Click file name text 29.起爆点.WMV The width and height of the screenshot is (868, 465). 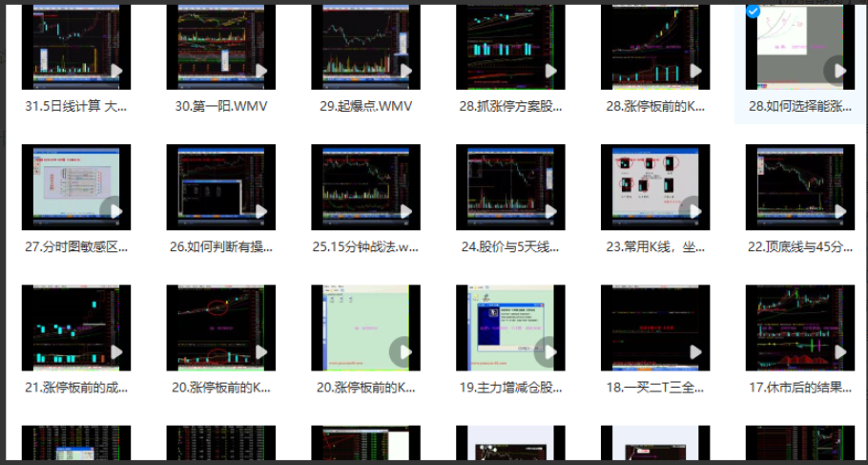pyautogui.click(x=365, y=106)
